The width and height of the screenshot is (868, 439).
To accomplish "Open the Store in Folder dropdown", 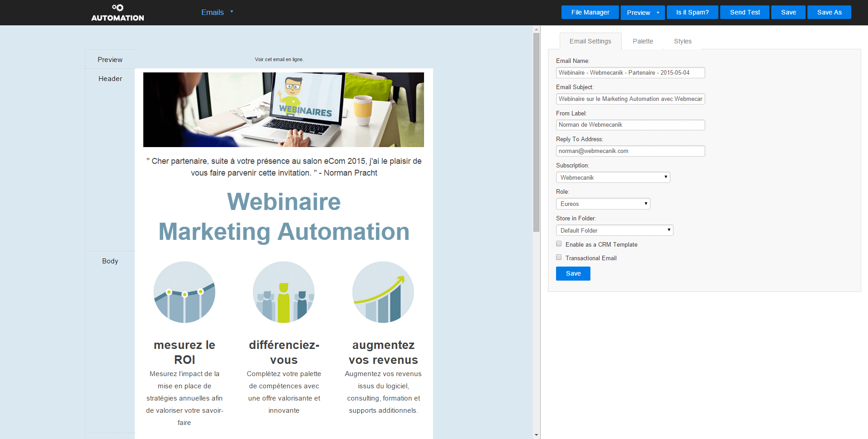I will pos(614,230).
